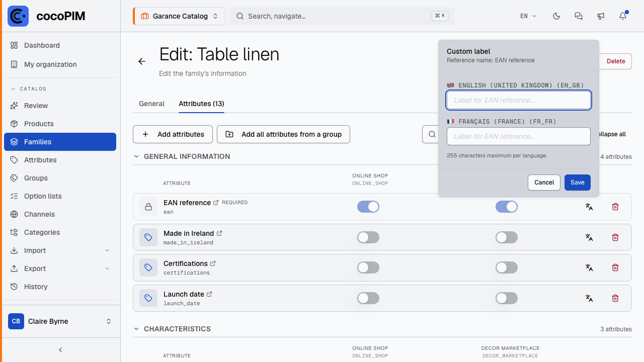
Task: Open translations for EAN reference row
Action: [589, 207]
